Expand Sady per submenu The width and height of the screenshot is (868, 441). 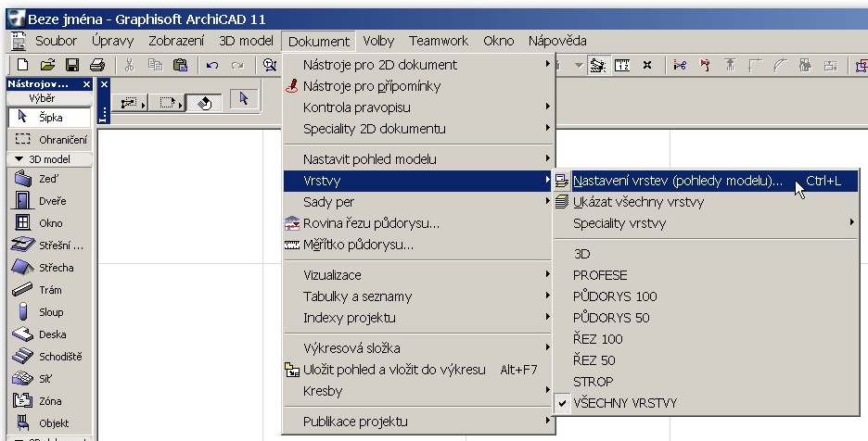pyautogui.click(x=419, y=202)
